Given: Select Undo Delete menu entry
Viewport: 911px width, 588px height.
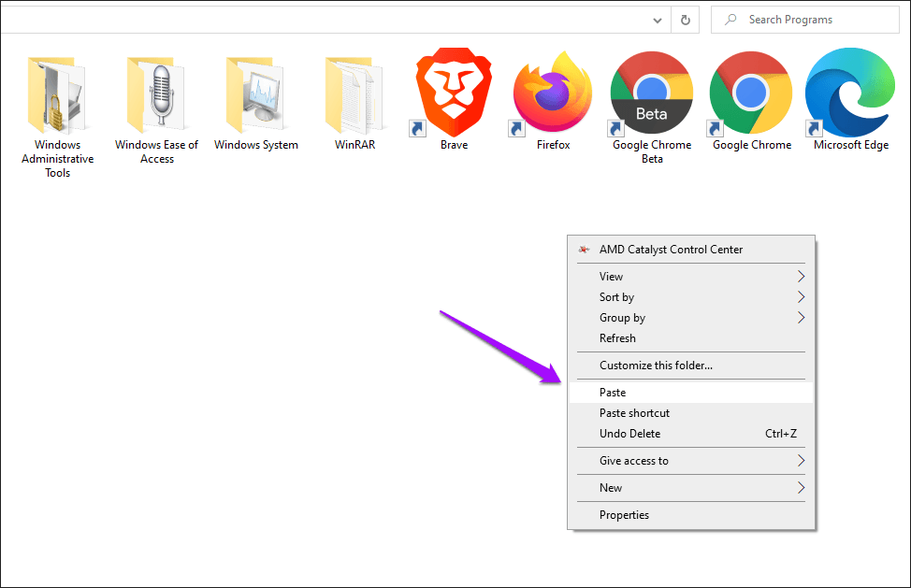Looking at the screenshot, I should (x=691, y=434).
